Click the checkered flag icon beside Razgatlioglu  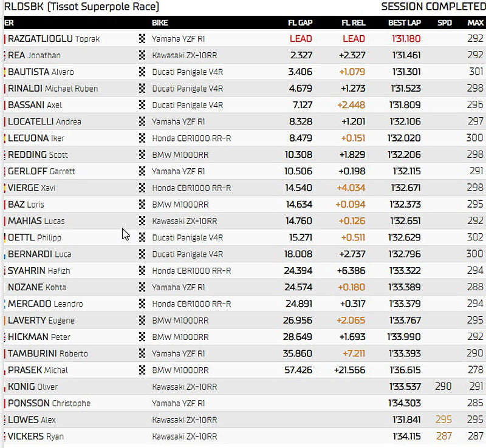(142, 39)
